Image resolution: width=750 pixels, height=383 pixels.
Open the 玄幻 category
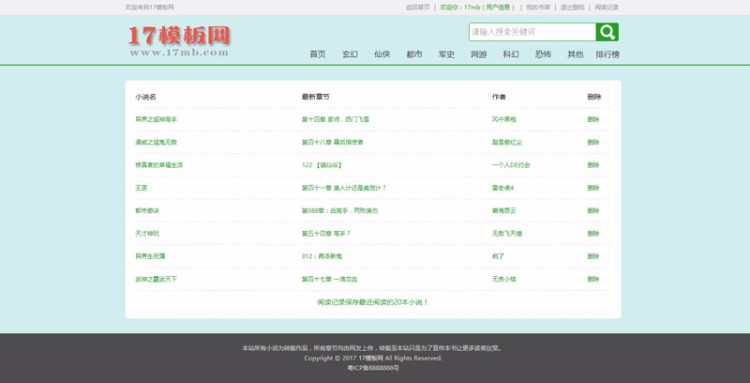click(350, 55)
